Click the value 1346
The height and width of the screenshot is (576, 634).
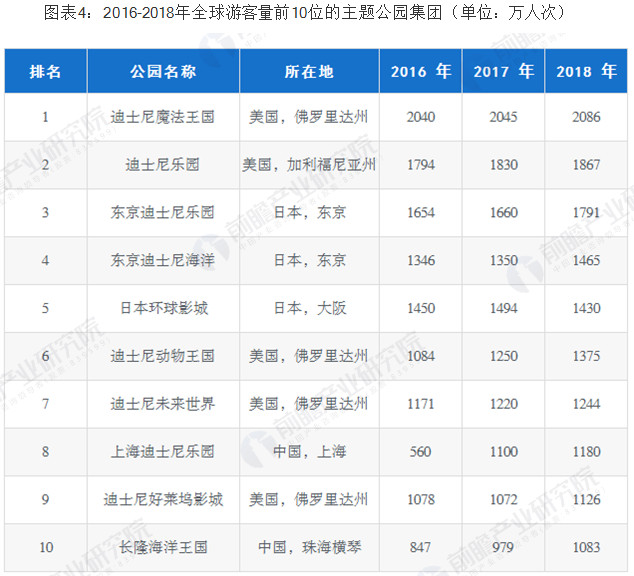point(421,260)
